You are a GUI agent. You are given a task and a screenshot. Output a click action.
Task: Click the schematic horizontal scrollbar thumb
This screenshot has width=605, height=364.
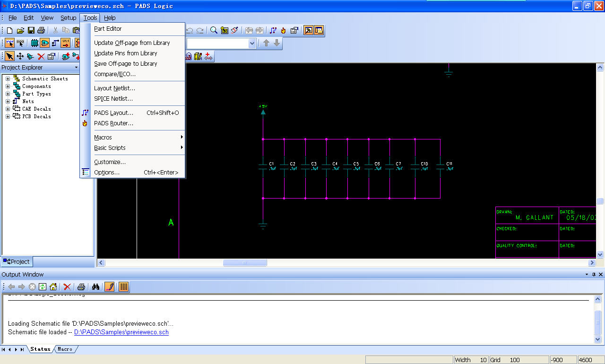point(245,263)
